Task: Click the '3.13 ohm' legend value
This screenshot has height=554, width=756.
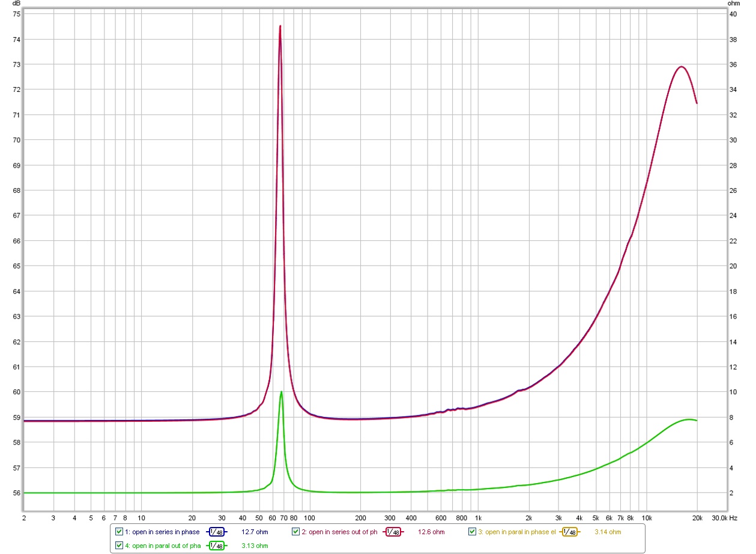Action: pos(255,546)
